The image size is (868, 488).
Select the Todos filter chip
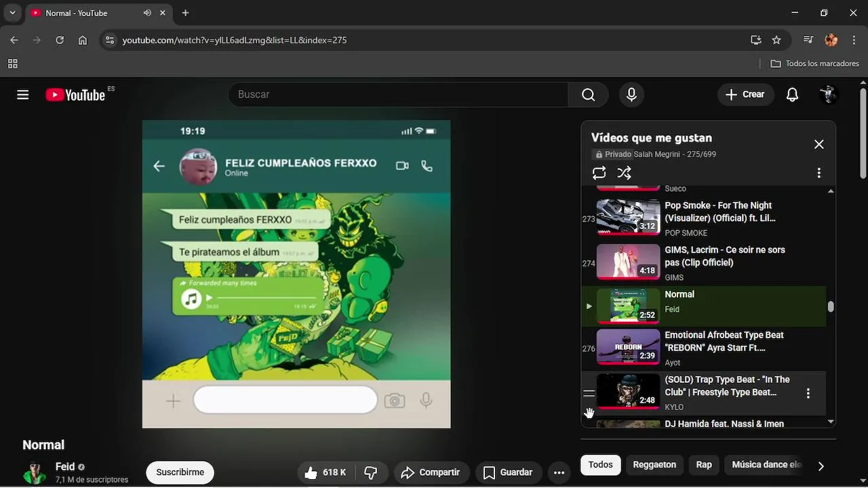[x=600, y=465]
